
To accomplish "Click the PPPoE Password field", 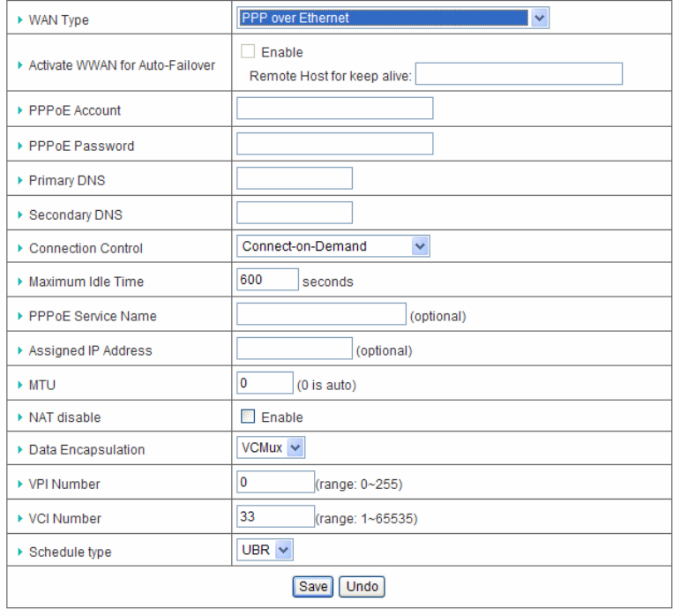I will coord(334,144).
